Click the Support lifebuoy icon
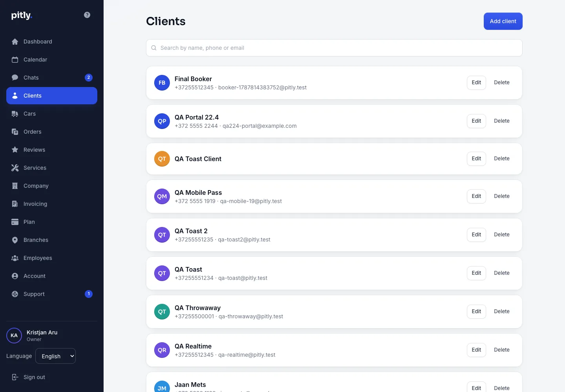The height and width of the screenshot is (392, 565). pos(15,294)
